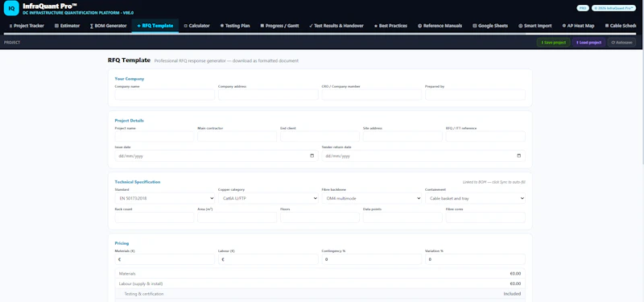
Task: Focus the CRO / Company number field
Action: [x=372, y=95]
